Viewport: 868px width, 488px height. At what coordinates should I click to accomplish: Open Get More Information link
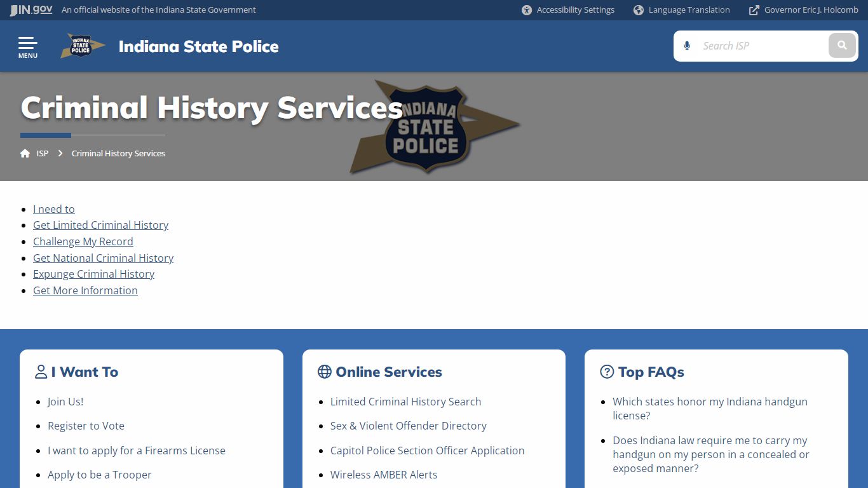coord(85,290)
